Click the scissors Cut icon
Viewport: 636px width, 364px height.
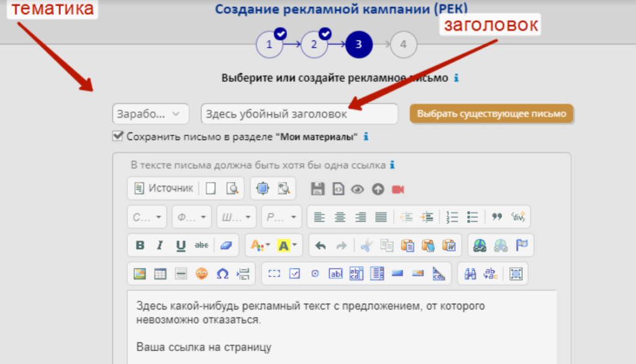[366, 245]
